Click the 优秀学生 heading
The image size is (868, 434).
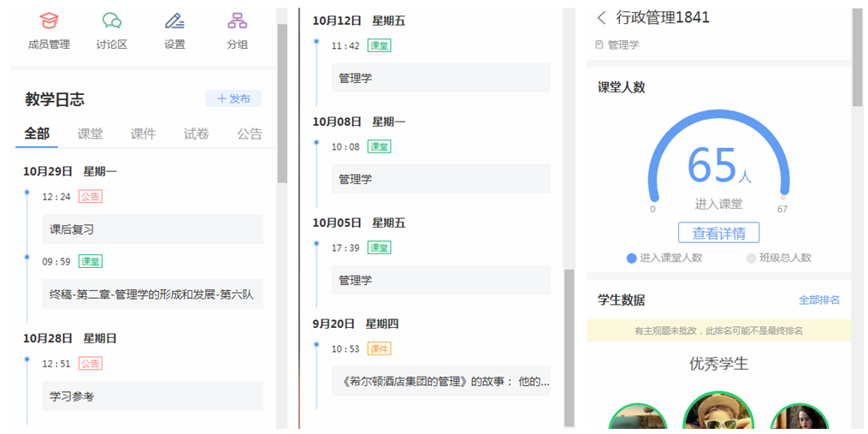[x=718, y=364]
